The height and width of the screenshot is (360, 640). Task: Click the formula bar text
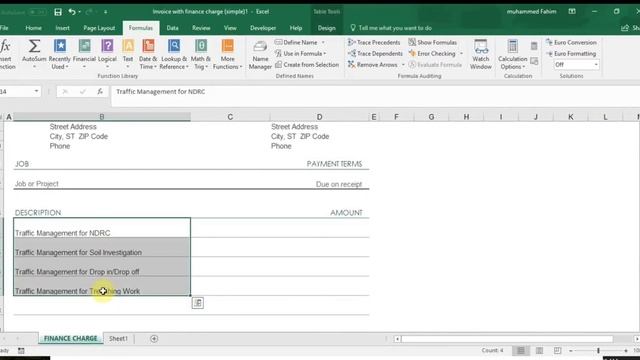tap(160, 91)
